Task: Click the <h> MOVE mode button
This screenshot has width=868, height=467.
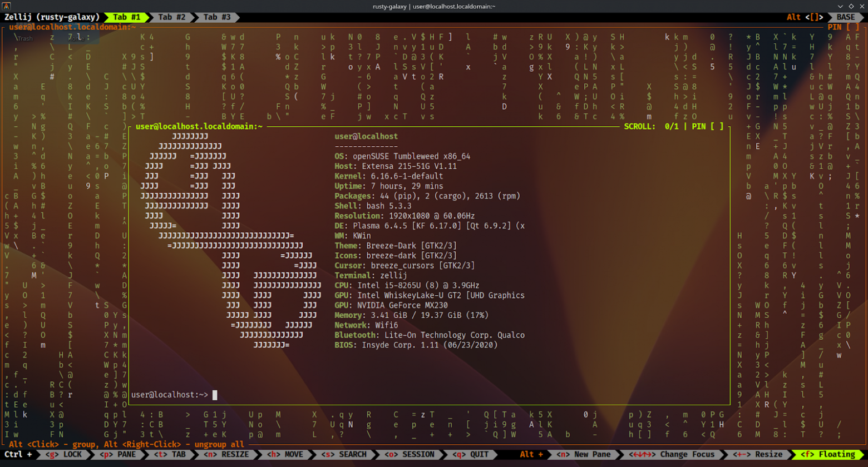Action: [x=284, y=454]
